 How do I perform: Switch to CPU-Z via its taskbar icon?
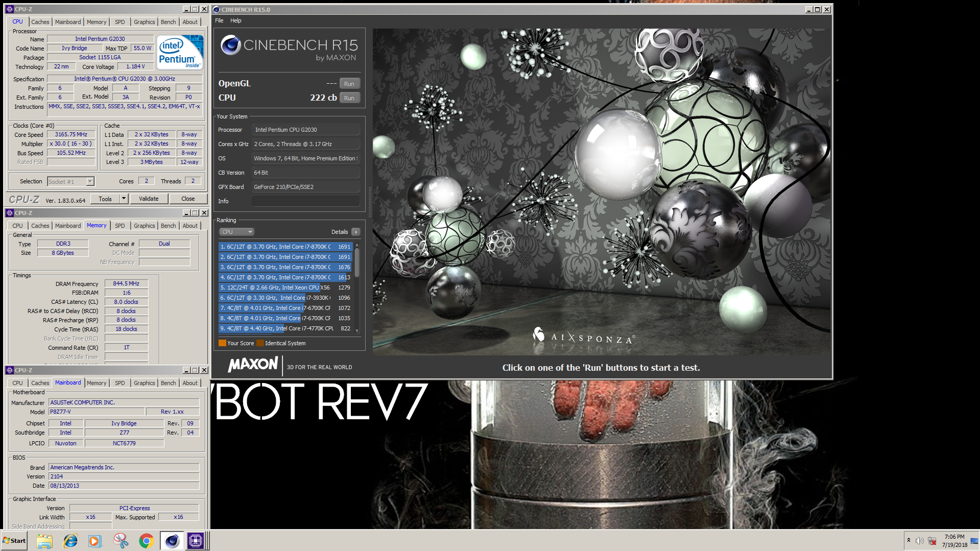click(196, 541)
